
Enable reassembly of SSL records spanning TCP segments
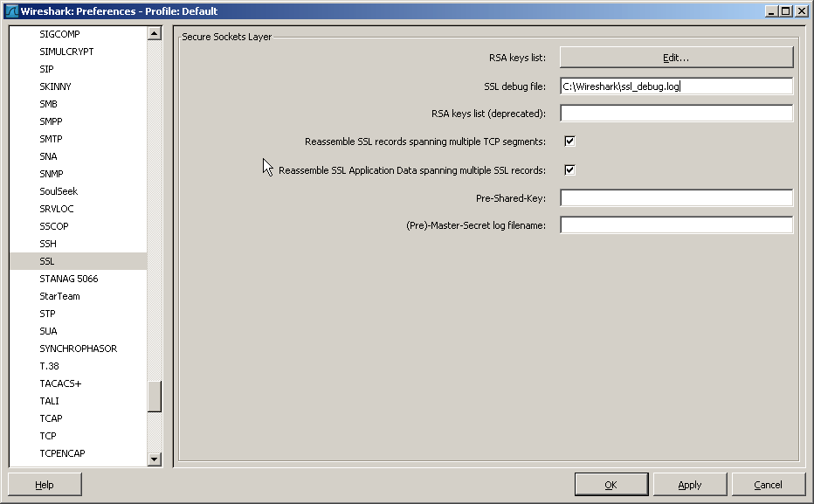coord(569,140)
